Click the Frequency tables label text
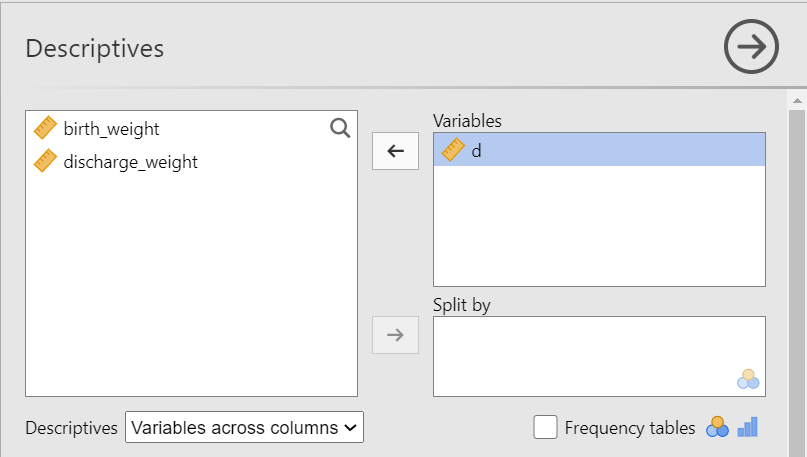 coord(629,428)
